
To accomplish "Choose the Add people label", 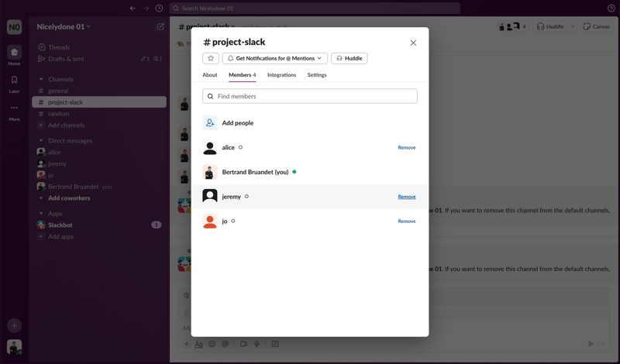I will [238, 123].
